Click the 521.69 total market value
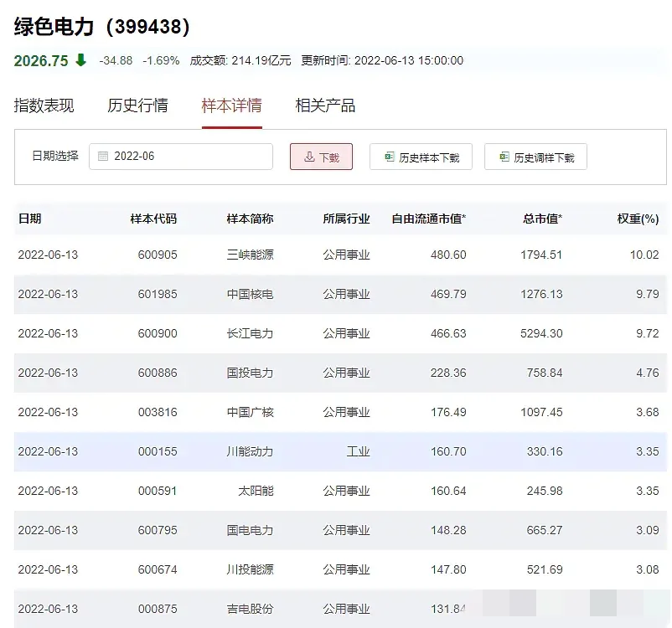The height and width of the screenshot is (628, 672). pyautogui.click(x=545, y=570)
